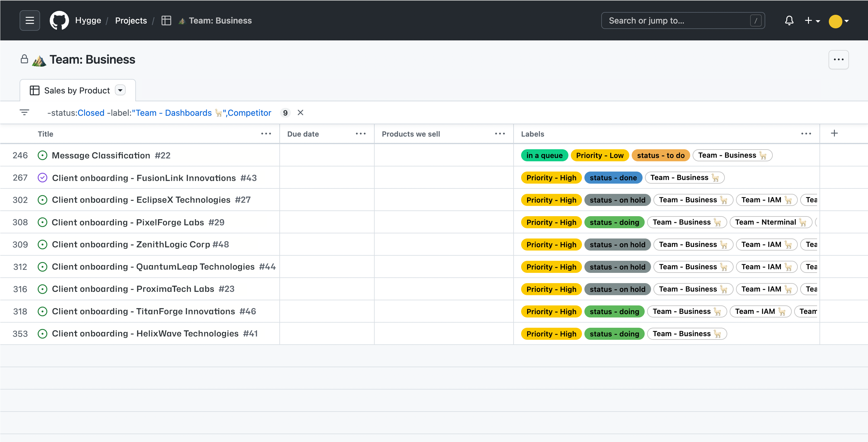The height and width of the screenshot is (442, 868).
Task: Expand the Sales by Product view dropdown
Action: click(120, 90)
